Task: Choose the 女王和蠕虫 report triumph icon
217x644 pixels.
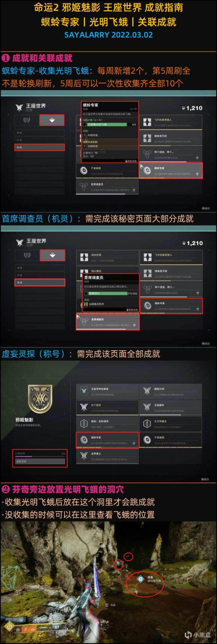Action: pyautogui.click(x=147, y=424)
